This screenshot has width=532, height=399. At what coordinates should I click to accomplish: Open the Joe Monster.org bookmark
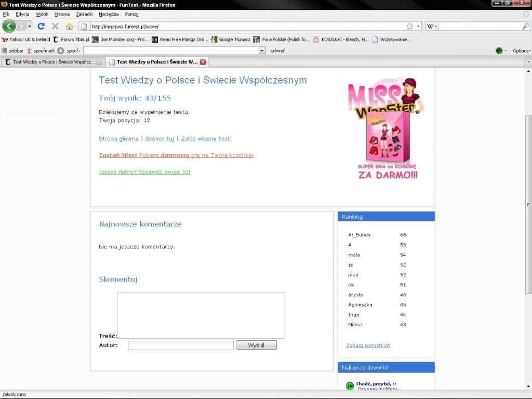pyautogui.click(x=120, y=39)
